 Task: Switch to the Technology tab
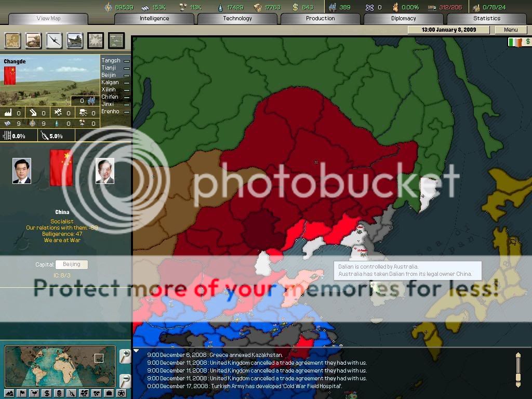coord(237,18)
